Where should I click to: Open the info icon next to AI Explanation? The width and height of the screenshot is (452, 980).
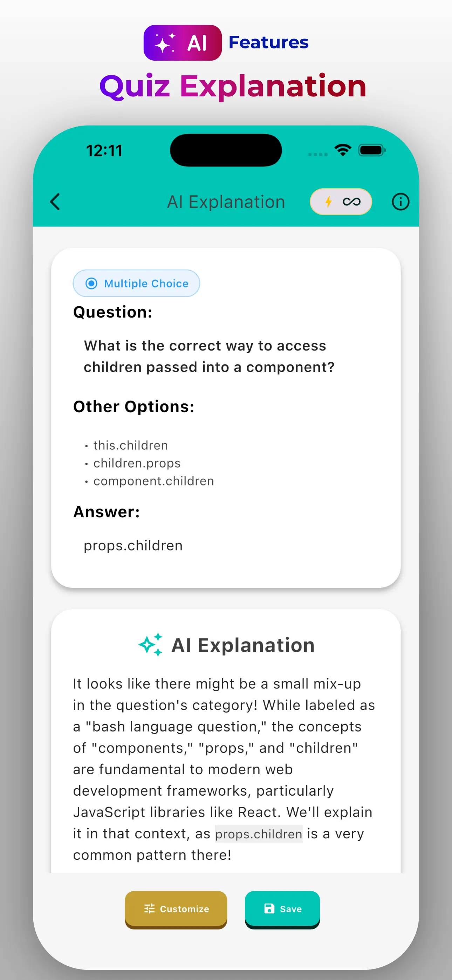(x=400, y=202)
